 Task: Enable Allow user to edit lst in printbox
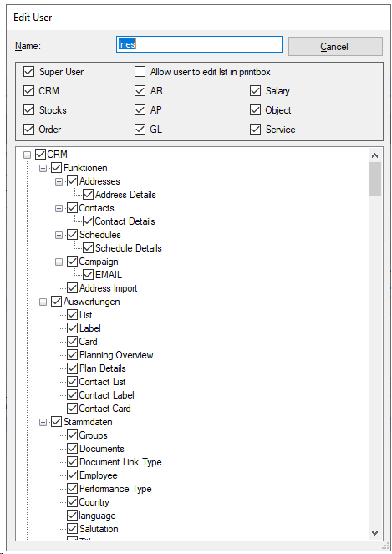[140, 72]
